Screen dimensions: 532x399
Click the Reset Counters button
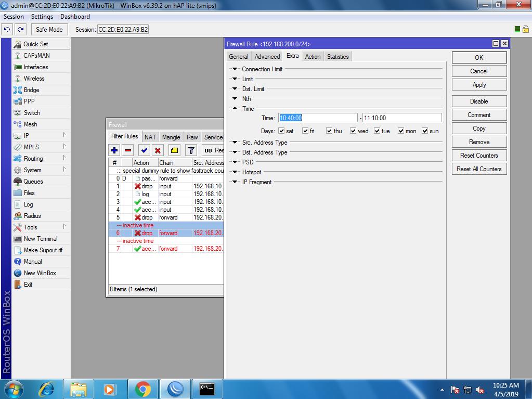[x=479, y=156]
